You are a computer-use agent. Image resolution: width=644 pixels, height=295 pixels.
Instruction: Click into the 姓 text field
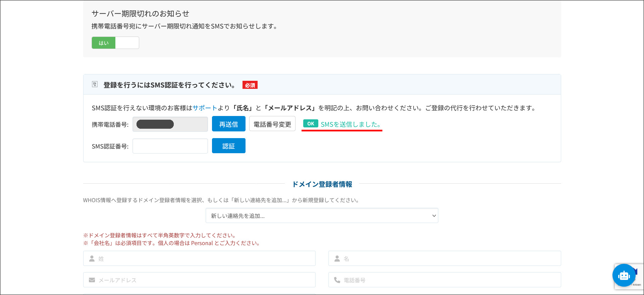point(205,258)
